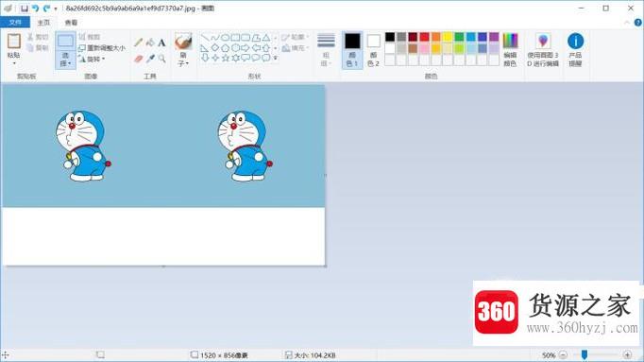Click the Paste (粘贴) clipboard icon

point(13,42)
